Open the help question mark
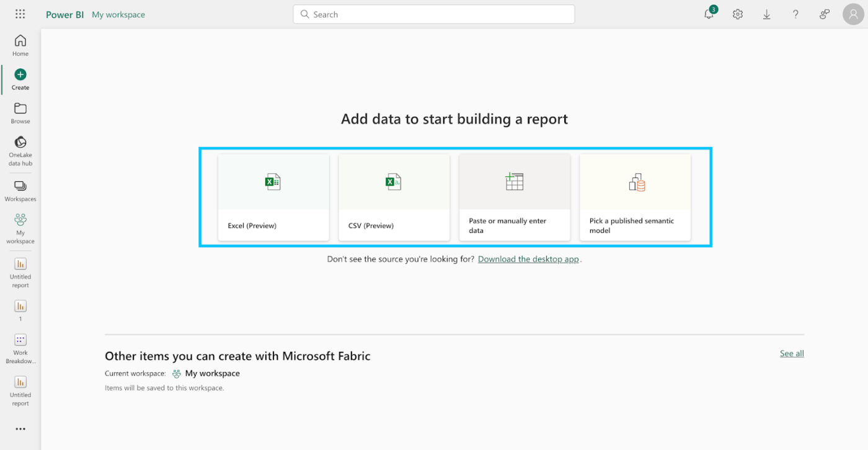Viewport: 868px width, 450px height. coord(795,14)
